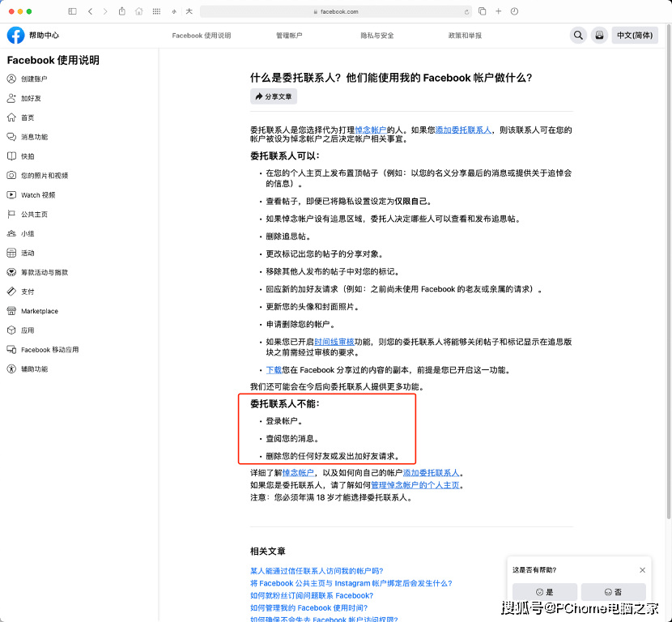Open the 管理帐户 top menu

click(x=289, y=35)
